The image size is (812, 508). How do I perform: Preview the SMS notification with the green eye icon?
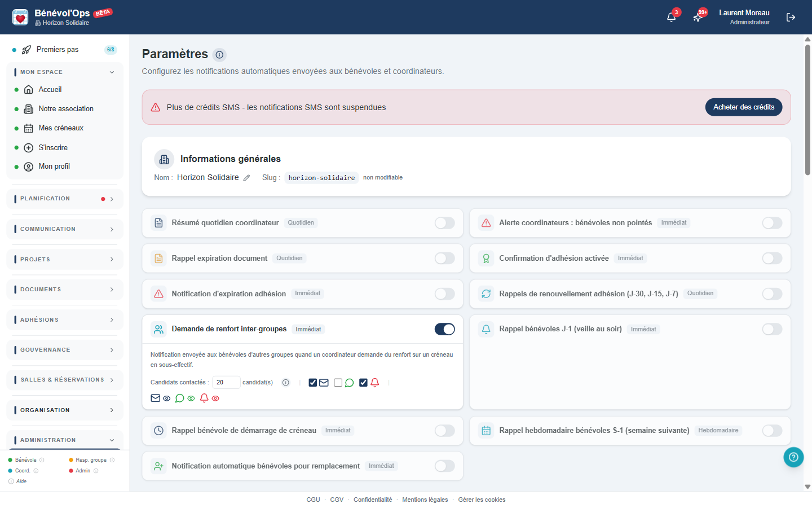point(191,398)
